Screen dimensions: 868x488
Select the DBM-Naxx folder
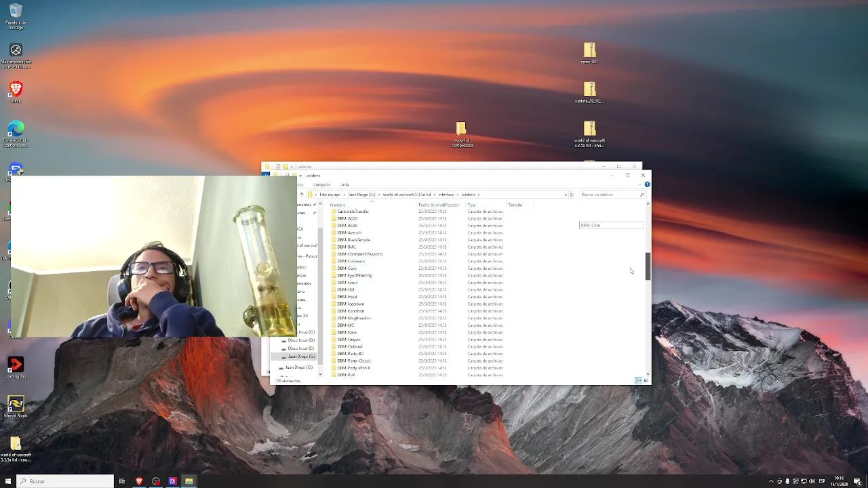coord(347,332)
